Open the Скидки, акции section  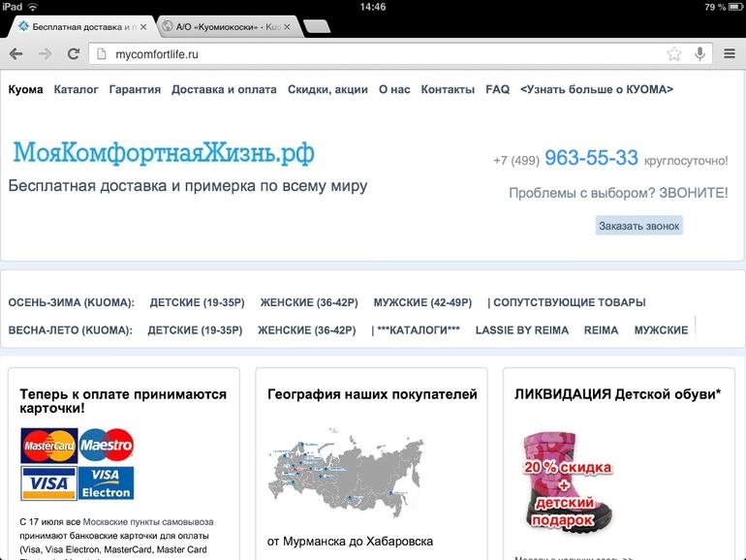[327, 89]
